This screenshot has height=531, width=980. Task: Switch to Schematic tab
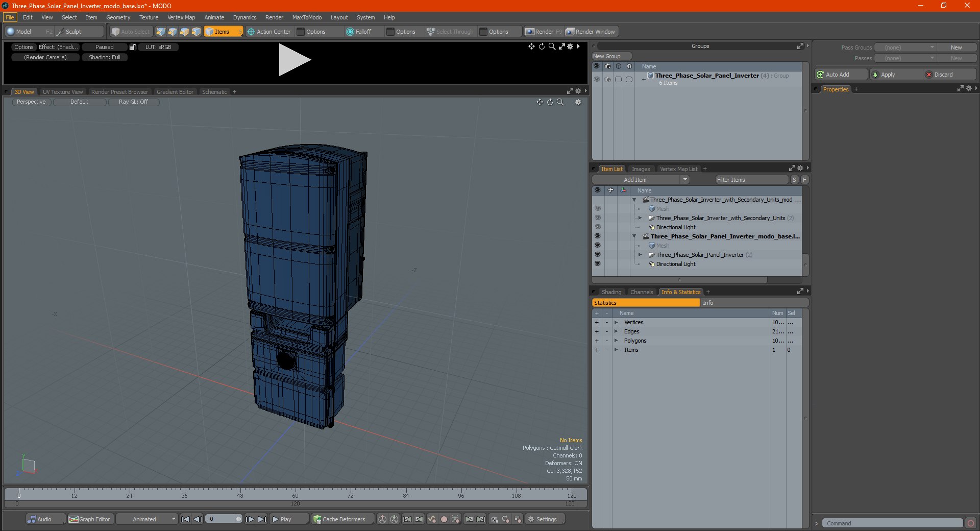click(x=214, y=92)
